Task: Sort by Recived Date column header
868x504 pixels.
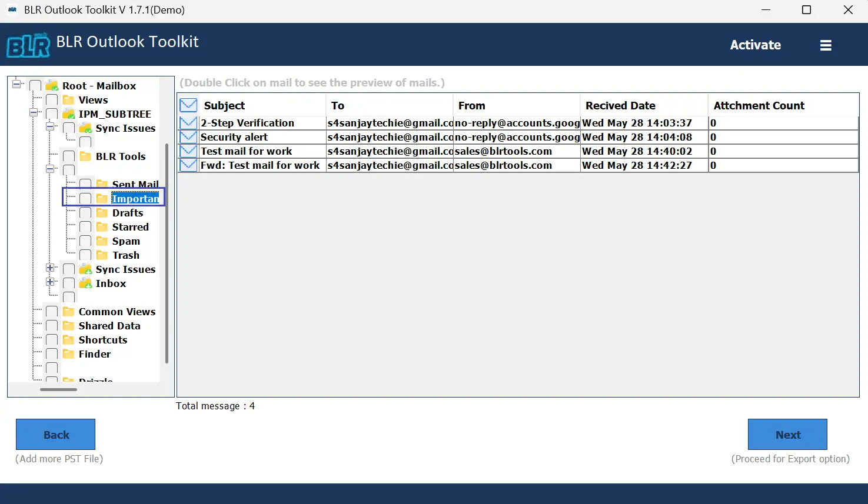Action: (x=620, y=106)
